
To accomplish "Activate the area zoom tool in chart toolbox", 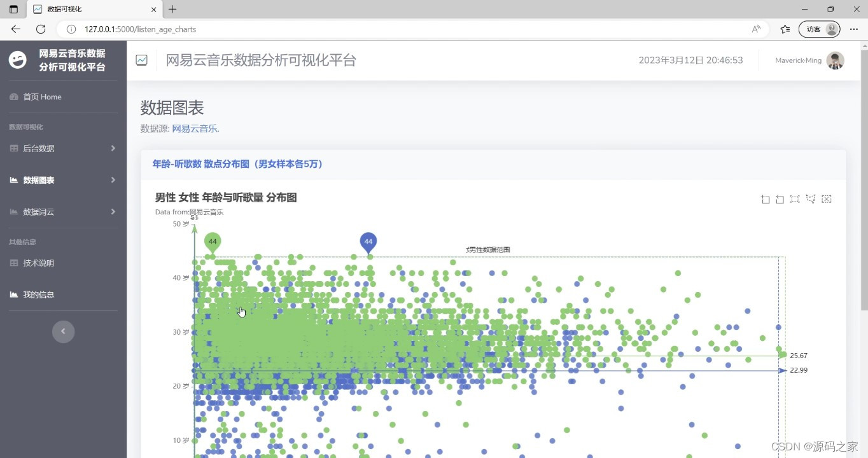I will (x=766, y=199).
